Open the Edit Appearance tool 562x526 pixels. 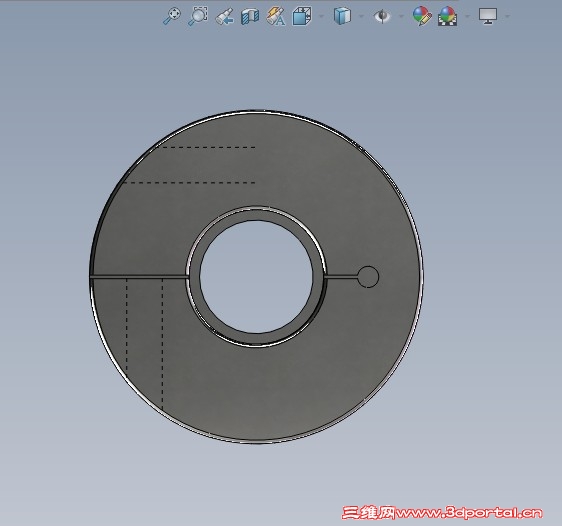tap(422, 16)
